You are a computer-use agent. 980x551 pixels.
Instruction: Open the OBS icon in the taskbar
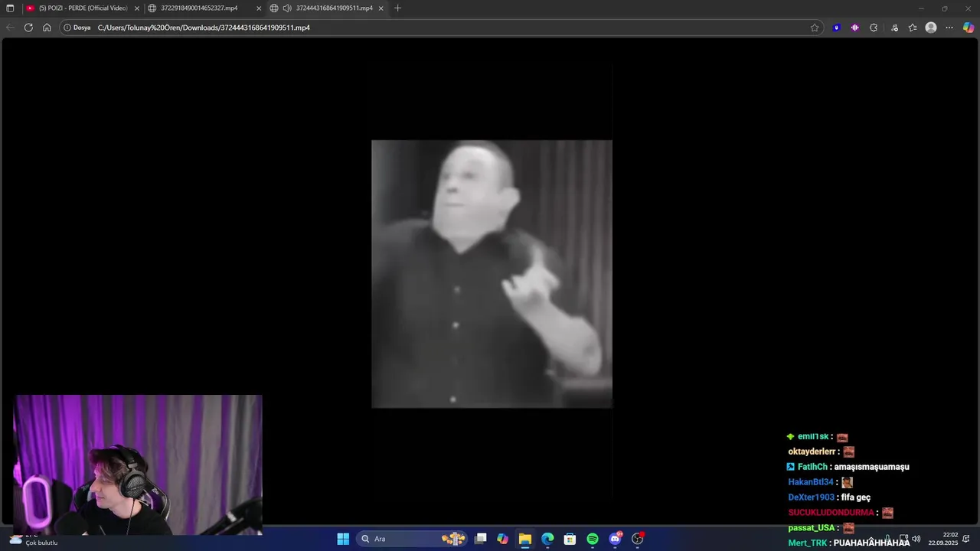tap(638, 539)
